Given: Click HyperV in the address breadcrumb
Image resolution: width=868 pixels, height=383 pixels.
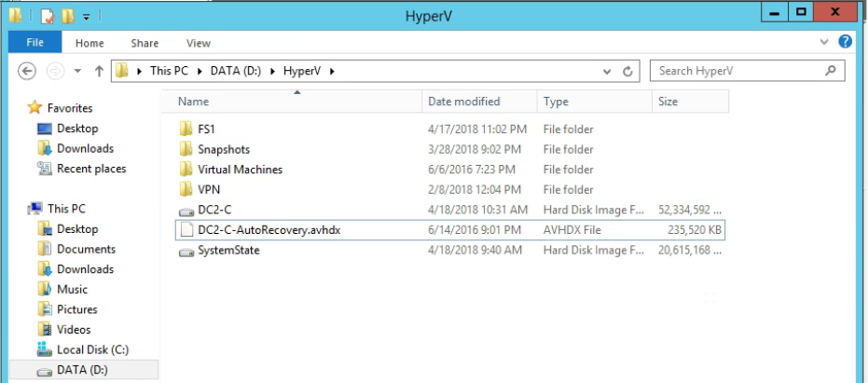Looking at the screenshot, I should point(303,71).
